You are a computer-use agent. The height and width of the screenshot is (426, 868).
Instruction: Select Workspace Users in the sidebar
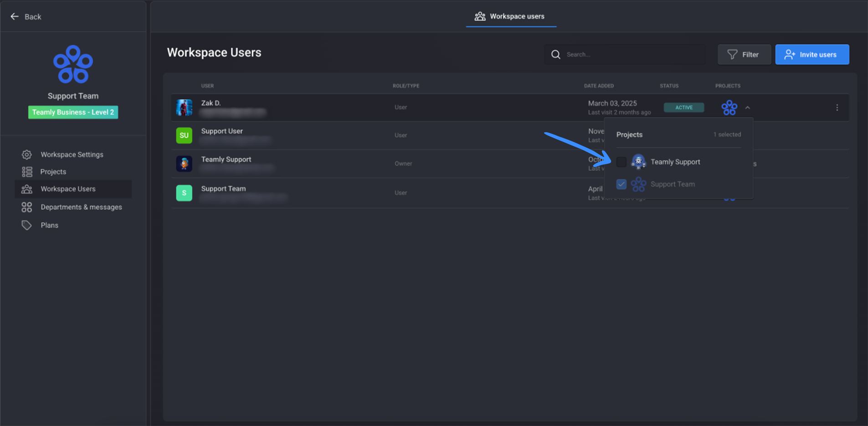pyautogui.click(x=73, y=189)
